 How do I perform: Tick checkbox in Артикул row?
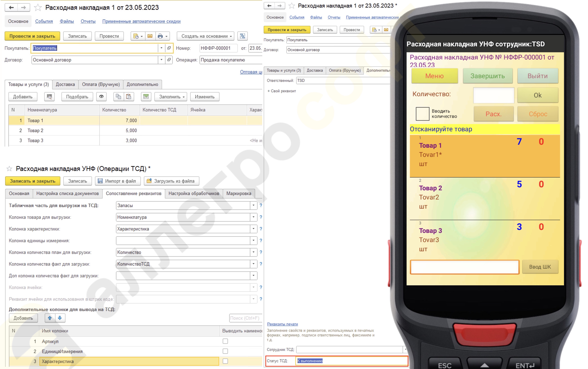pyautogui.click(x=225, y=341)
